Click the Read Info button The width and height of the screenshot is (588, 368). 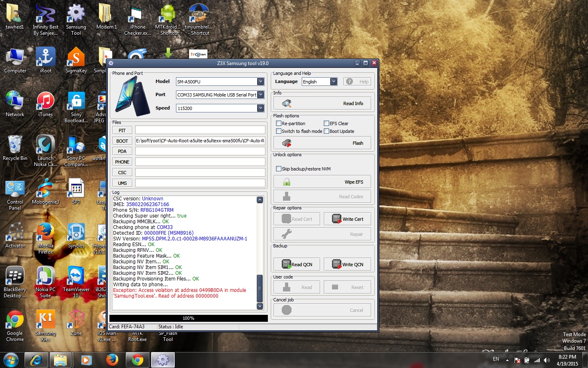(x=322, y=103)
